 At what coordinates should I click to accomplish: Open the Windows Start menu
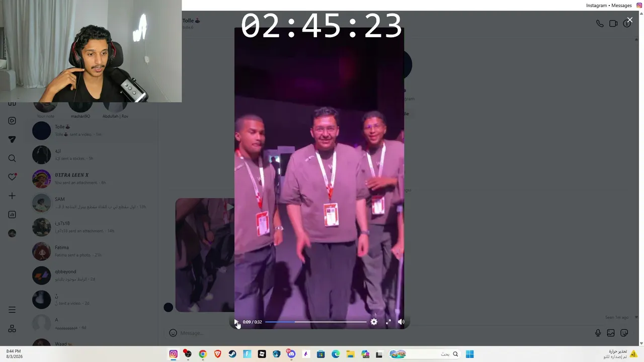tap(469, 354)
